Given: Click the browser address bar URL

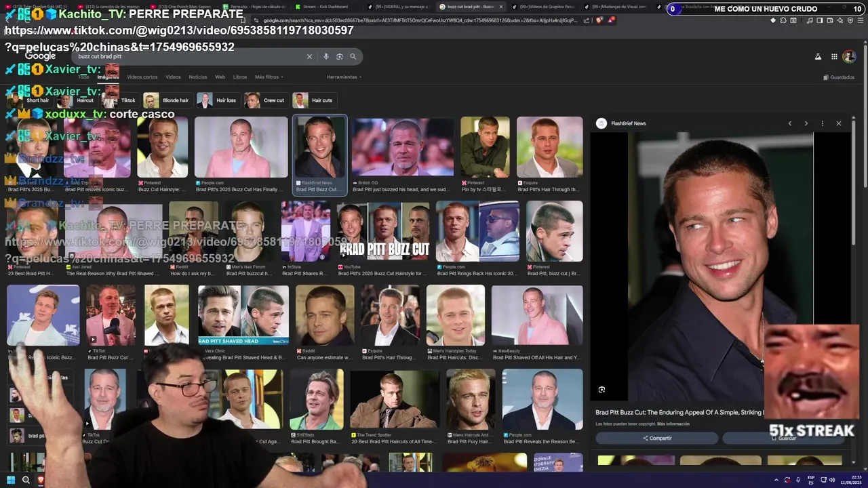Looking at the screenshot, I should 420,20.
